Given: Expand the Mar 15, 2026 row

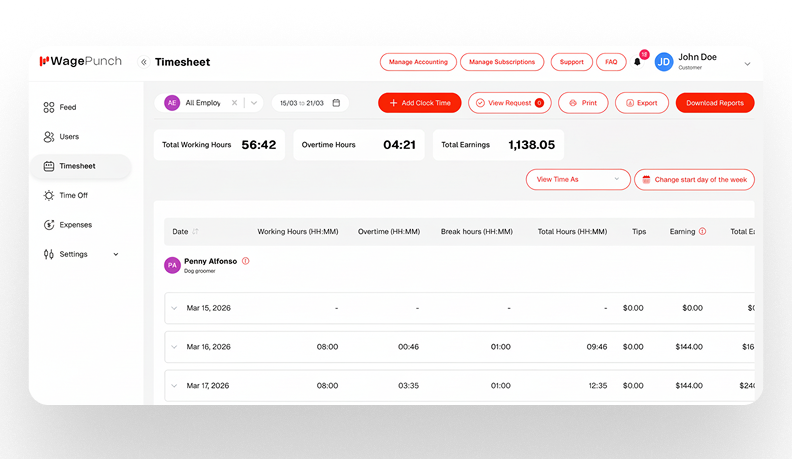Looking at the screenshot, I should 174,308.
